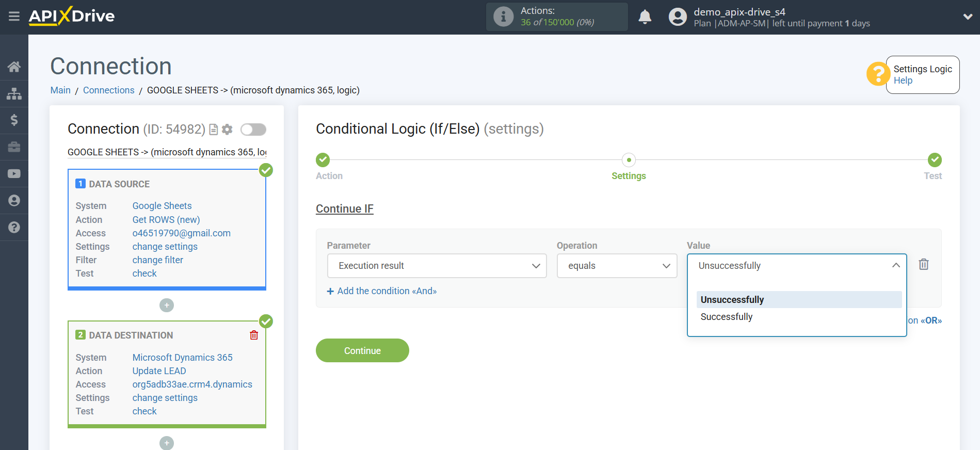Click the yellow help question mark icon
The image size is (980, 450).
(877, 74)
